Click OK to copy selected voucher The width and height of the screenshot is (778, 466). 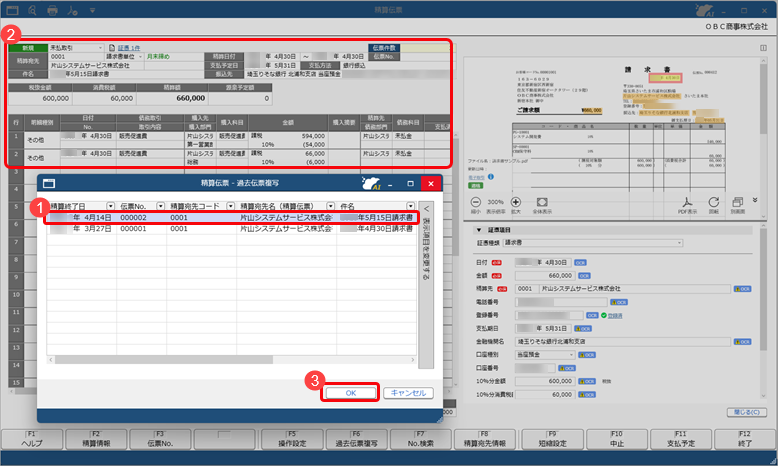(350, 393)
